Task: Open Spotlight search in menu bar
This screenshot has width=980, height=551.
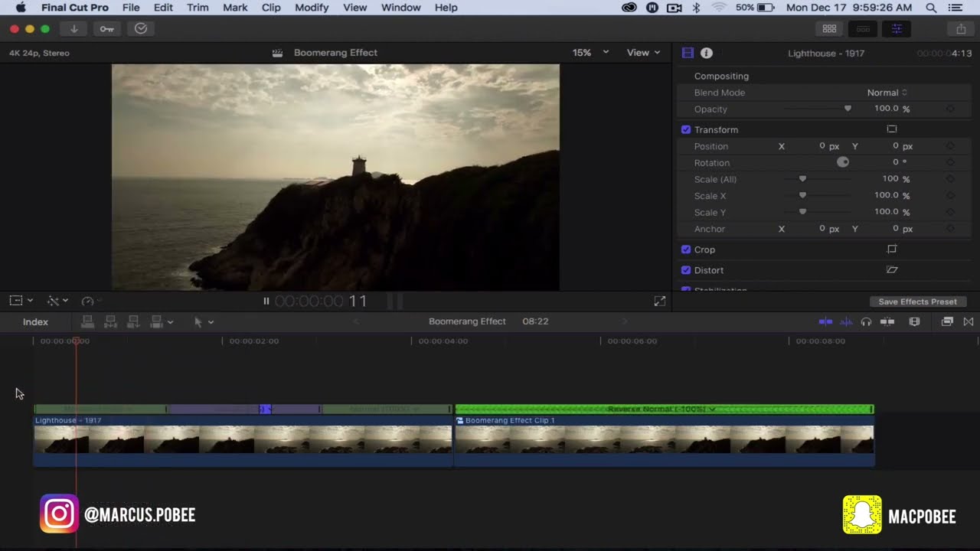Action: point(931,8)
